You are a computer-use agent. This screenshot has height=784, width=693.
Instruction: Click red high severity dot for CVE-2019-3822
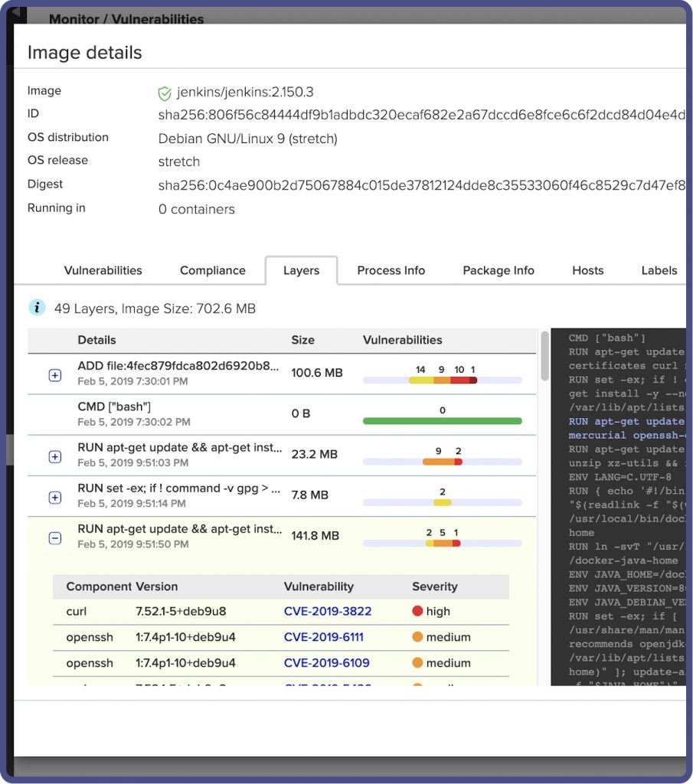point(417,611)
